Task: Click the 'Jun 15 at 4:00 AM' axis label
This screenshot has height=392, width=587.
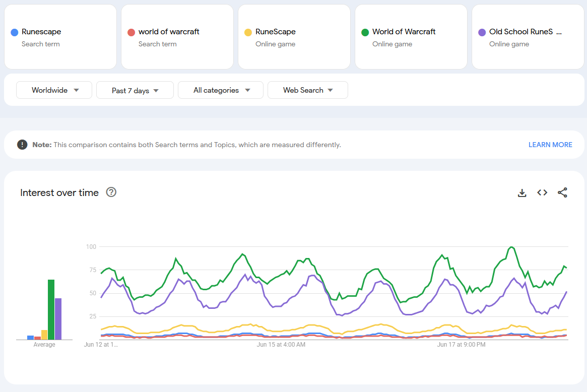Action: [x=281, y=345]
